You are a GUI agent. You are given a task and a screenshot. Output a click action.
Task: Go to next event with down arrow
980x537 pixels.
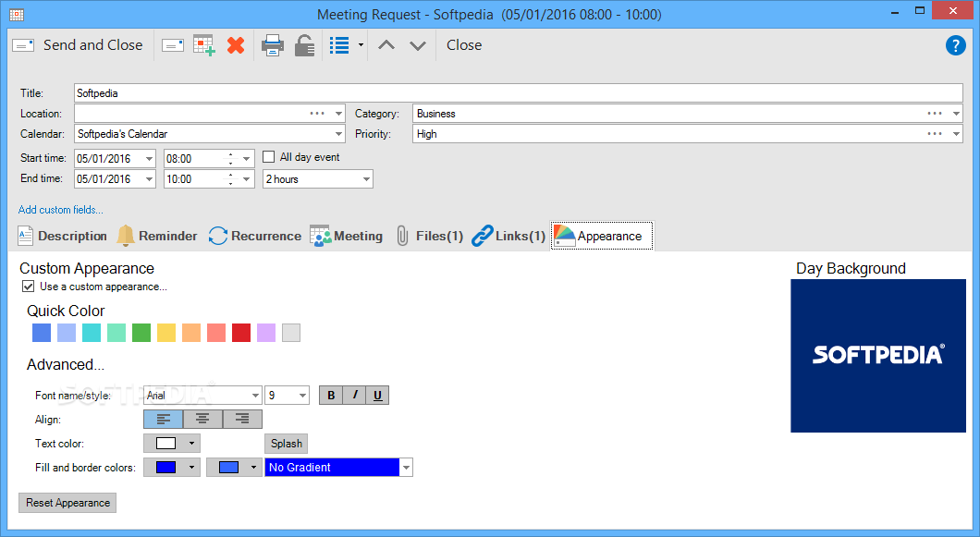click(x=418, y=45)
